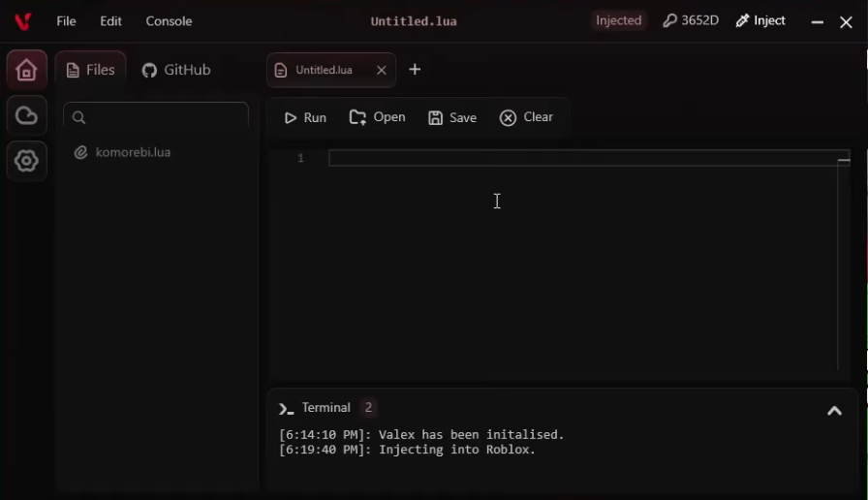Select the Files tab
This screenshot has height=500, width=868.
pos(91,70)
